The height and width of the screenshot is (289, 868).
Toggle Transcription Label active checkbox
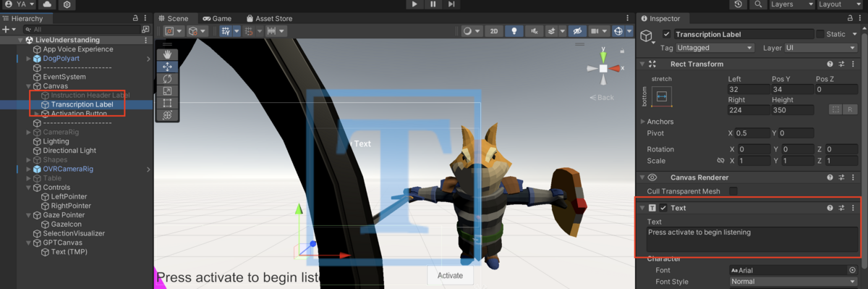666,34
